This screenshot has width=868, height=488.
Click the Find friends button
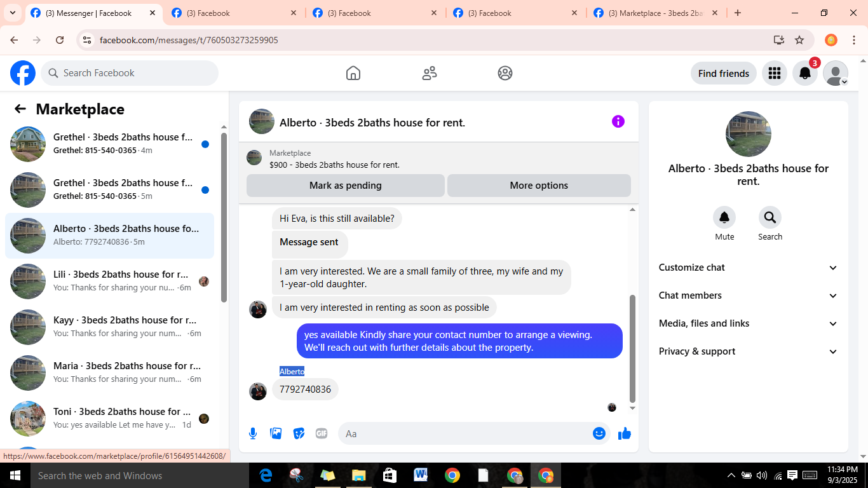[x=724, y=73]
